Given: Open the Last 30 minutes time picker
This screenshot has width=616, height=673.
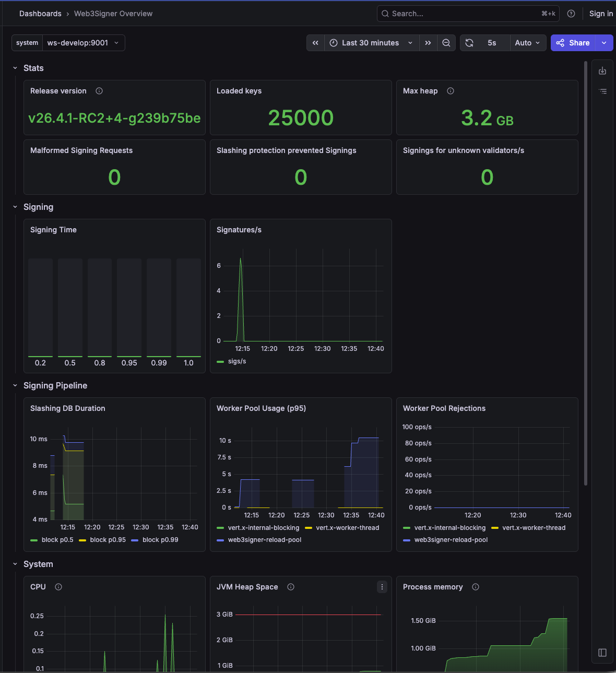Looking at the screenshot, I should [372, 43].
